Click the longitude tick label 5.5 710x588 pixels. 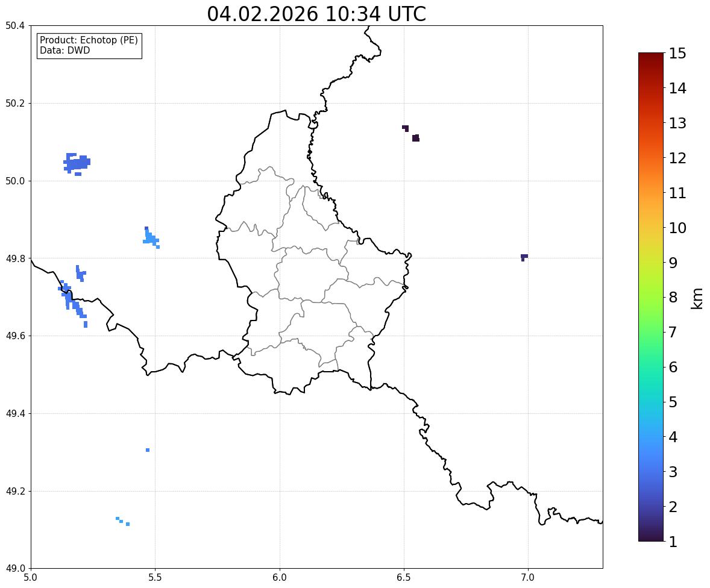[x=156, y=578]
